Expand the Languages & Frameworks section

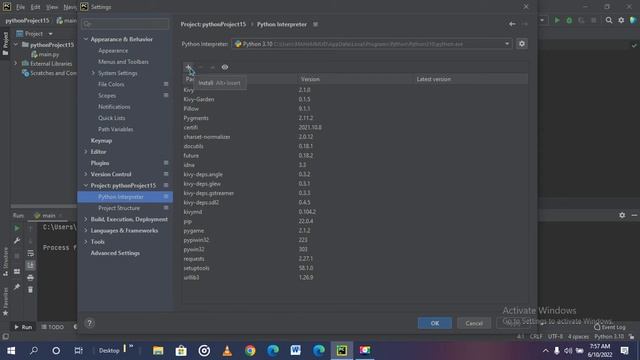pyautogui.click(x=86, y=230)
